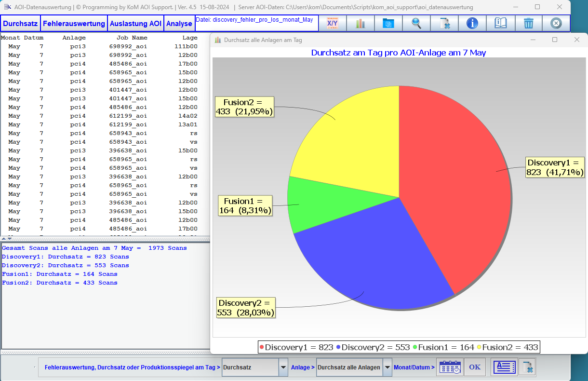Open the Durchsatz tab
This screenshot has height=381, width=588.
pos(21,24)
